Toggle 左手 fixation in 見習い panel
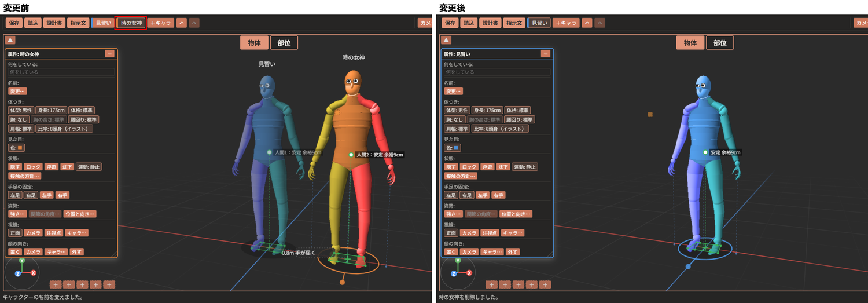Viewport: 868px width, 303px height. click(482, 195)
